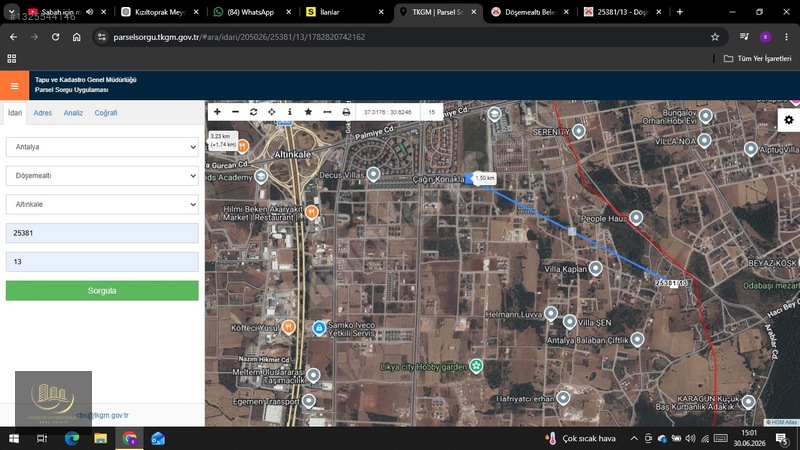Zoom out with the minus map tool
The width and height of the screenshot is (800, 450).
tap(235, 112)
